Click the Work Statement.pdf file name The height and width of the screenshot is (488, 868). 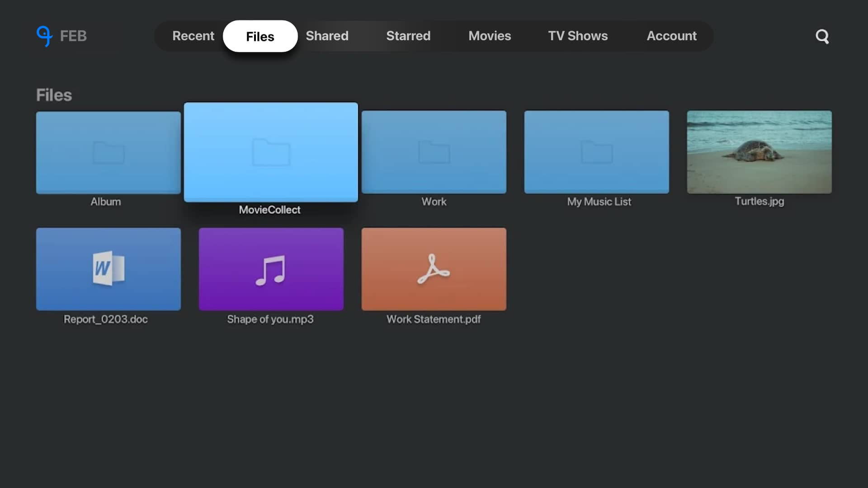434,319
